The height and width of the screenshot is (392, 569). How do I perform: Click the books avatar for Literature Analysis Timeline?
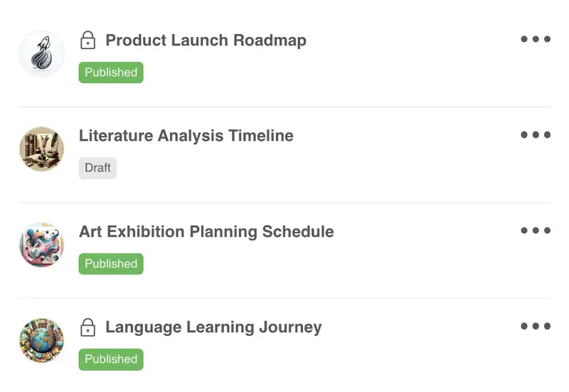(x=41, y=149)
